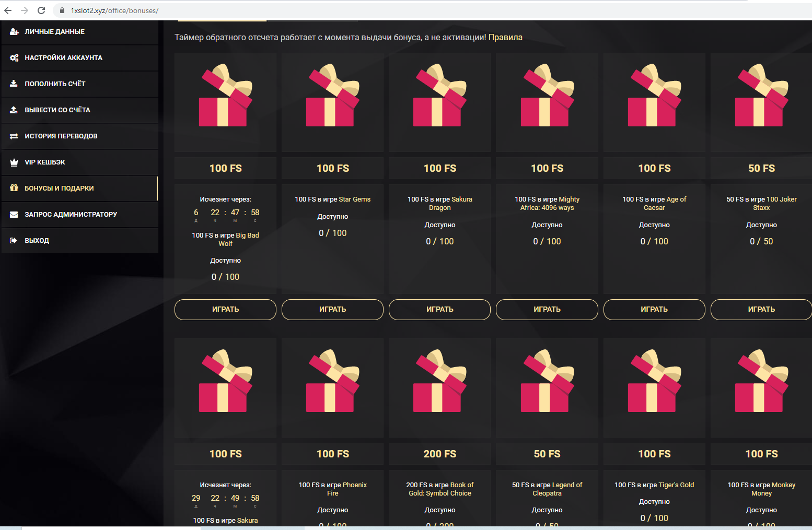Click gift box image of Monkey Money bonus
Image resolution: width=812 pixels, height=530 pixels.
(x=761, y=381)
